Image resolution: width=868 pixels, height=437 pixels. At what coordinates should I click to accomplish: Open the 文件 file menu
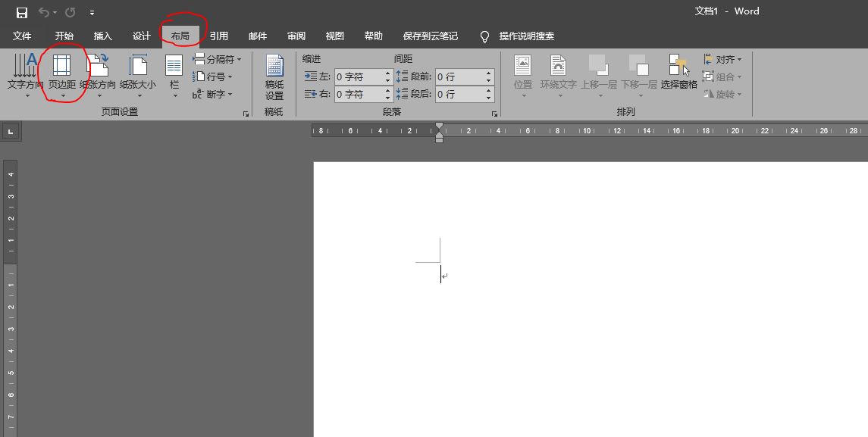click(x=22, y=36)
